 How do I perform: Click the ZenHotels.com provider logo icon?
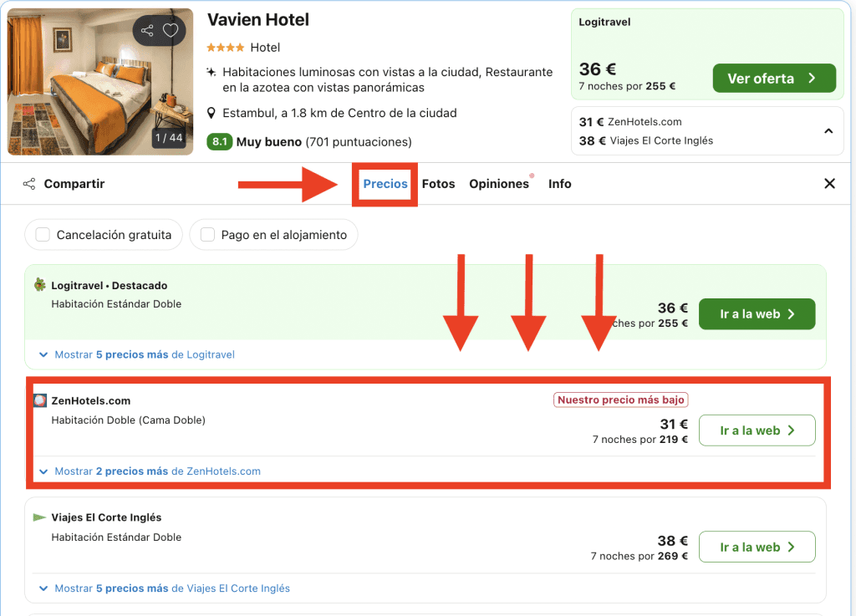[x=40, y=401]
